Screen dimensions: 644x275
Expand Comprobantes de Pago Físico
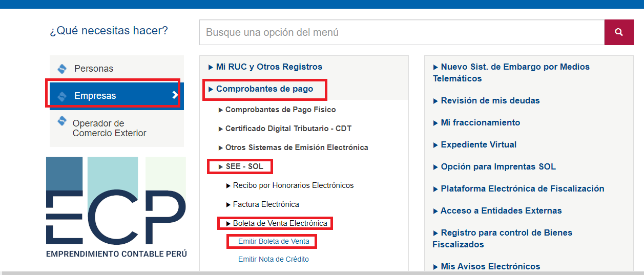(x=277, y=110)
